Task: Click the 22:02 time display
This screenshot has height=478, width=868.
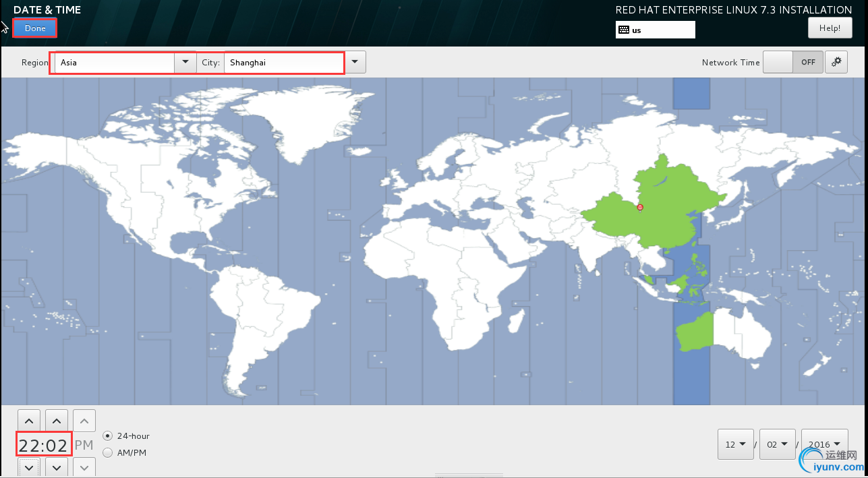Action: [x=44, y=445]
